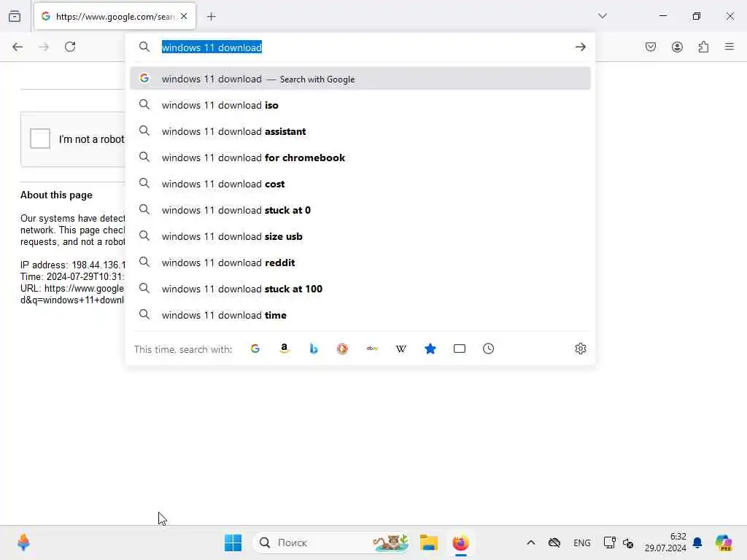The image size is (747, 560).
Task: Reload the current page
Action: [x=70, y=47]
